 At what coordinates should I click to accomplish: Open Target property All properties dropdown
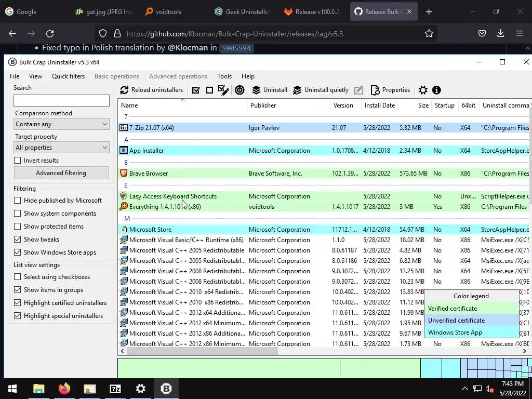(61, 148)
